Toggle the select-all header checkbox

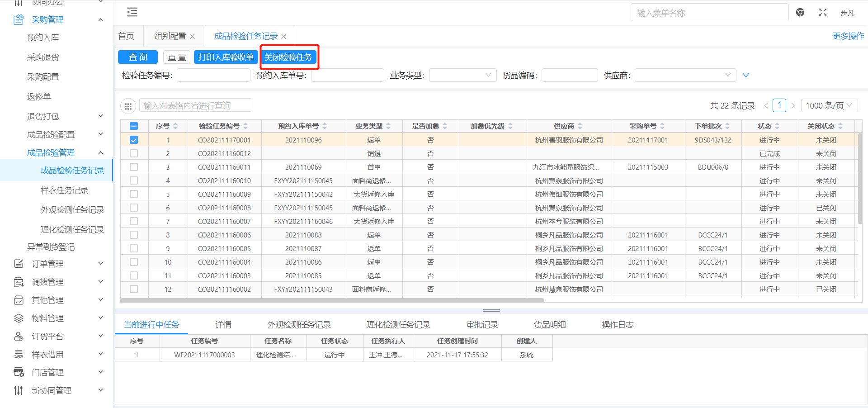134,126
